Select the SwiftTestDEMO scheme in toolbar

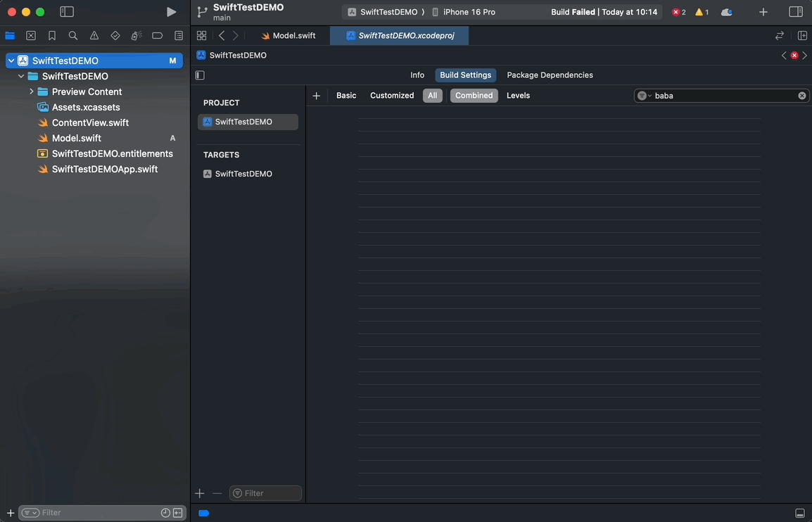pyautogui.click(x=383, y=12)
